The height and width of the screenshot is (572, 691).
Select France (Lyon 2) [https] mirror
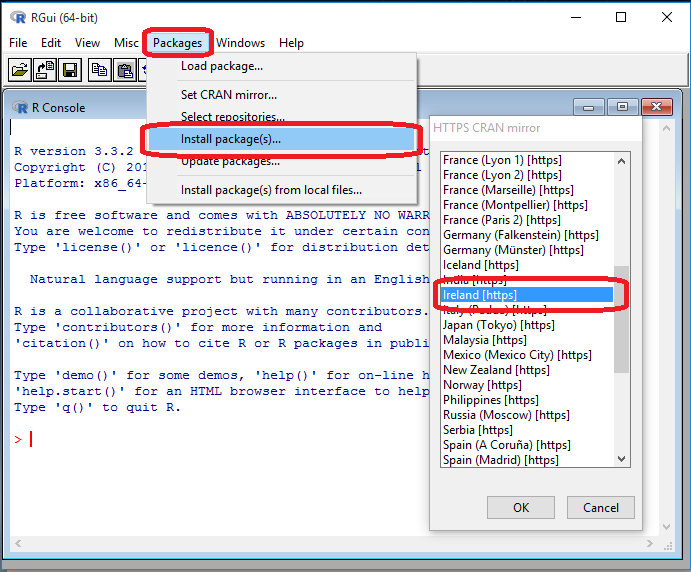coord(527,175)
